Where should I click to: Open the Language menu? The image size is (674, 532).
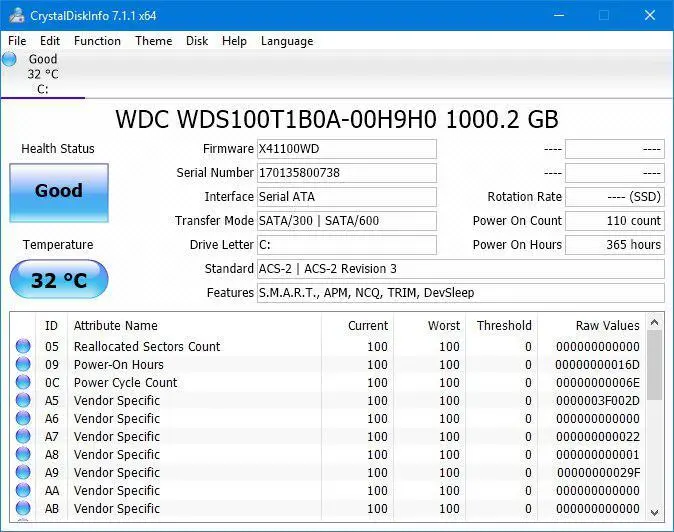click(x=287, y=41)
